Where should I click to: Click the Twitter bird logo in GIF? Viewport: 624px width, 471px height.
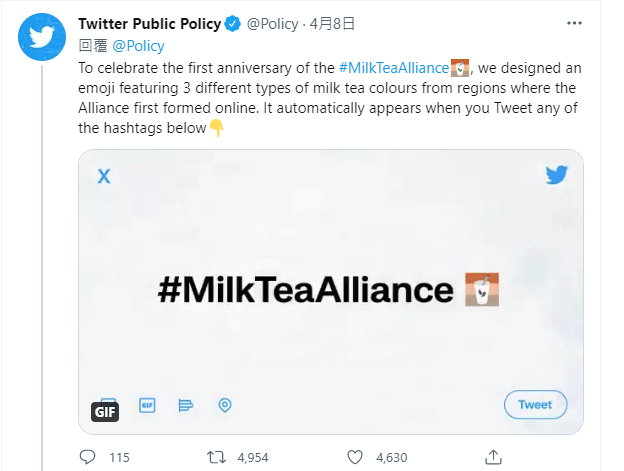click(556, 175)
